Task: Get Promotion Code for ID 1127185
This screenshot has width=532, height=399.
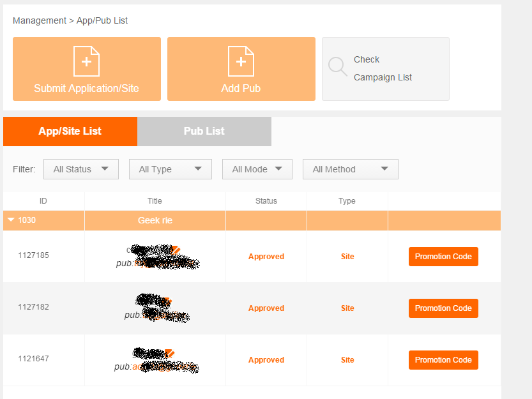Action: tap(443, 257)
